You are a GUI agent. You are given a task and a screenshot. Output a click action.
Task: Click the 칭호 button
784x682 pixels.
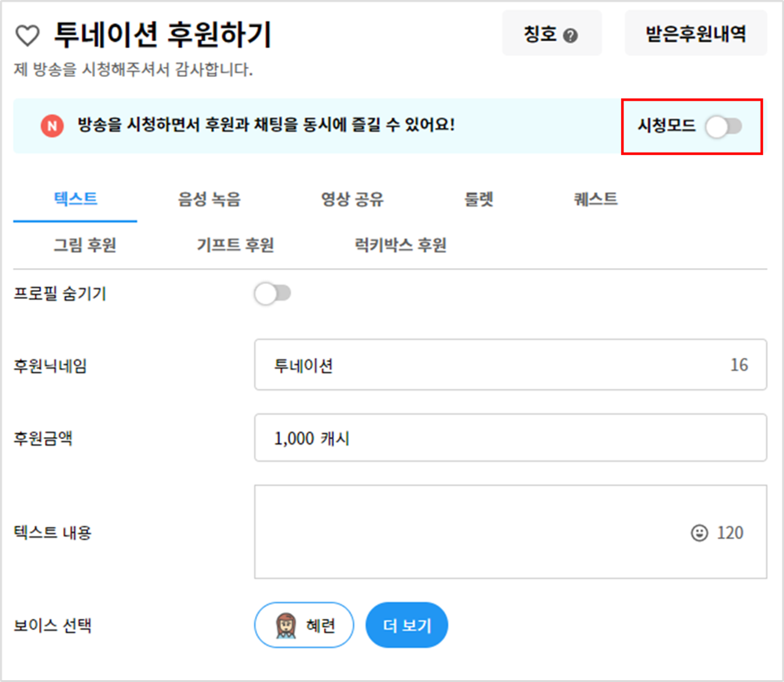click(x=551, y=33)
